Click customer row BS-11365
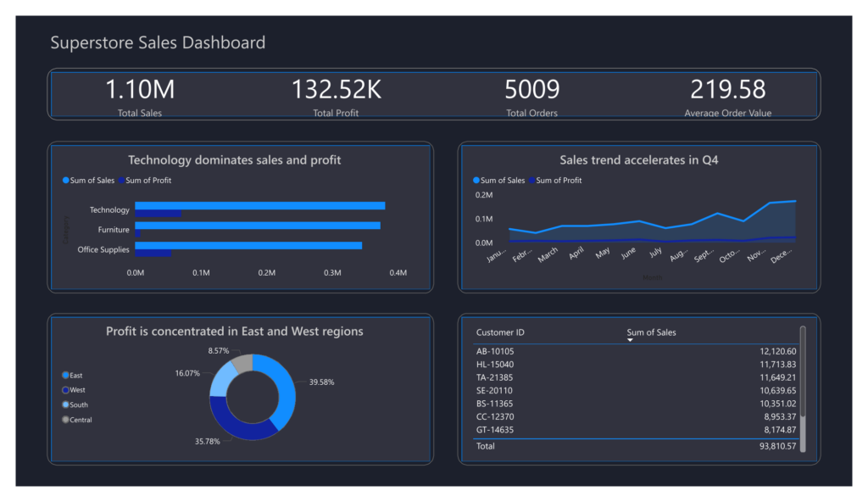 pos(636,404)
